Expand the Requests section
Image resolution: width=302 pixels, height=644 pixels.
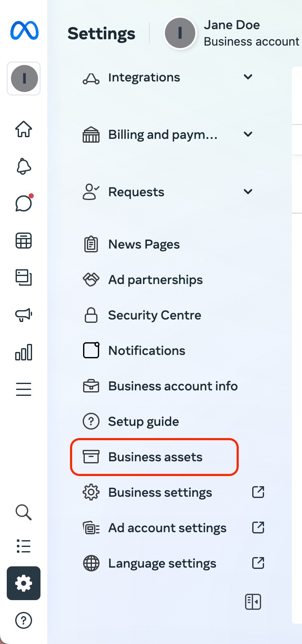click(x=248, y=192)
